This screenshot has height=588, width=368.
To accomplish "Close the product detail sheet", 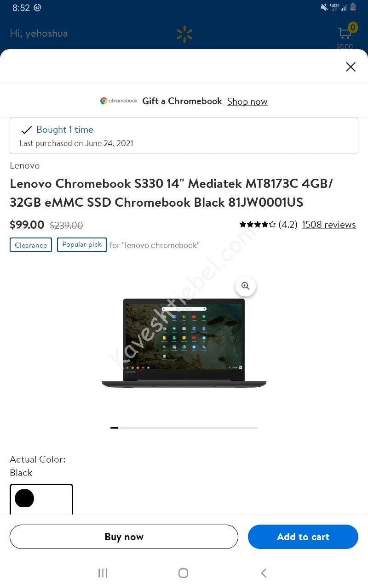I will pyautogui.click(x=351, y=67).
